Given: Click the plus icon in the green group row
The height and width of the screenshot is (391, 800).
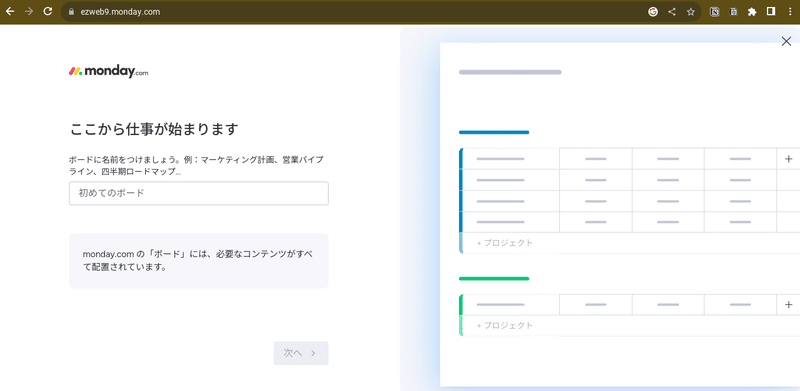Looking at the screenshot, I should coord(789,305).
